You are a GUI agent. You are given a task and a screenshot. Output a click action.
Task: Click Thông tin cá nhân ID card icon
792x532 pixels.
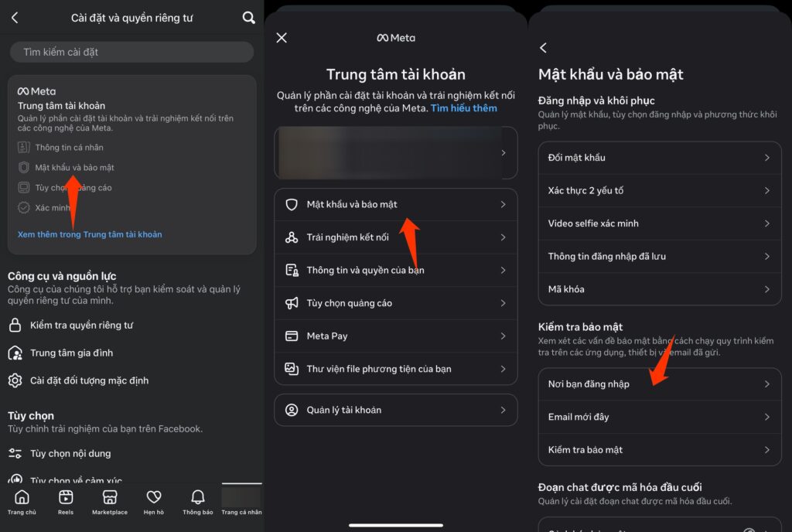(x=24, y=148)
